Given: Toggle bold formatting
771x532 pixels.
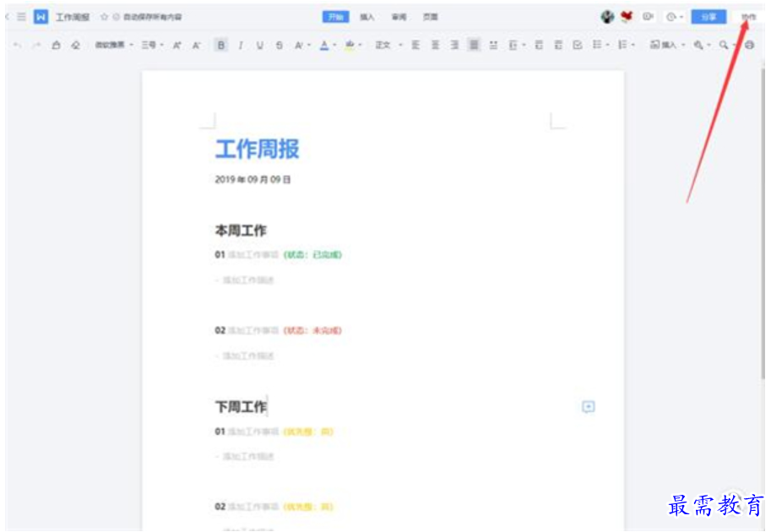Looking at the screenshot, I should [x=220, y=46].
